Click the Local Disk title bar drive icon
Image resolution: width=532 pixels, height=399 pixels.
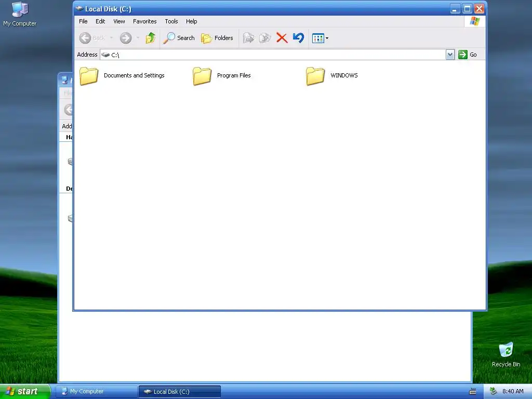(79, 8)
